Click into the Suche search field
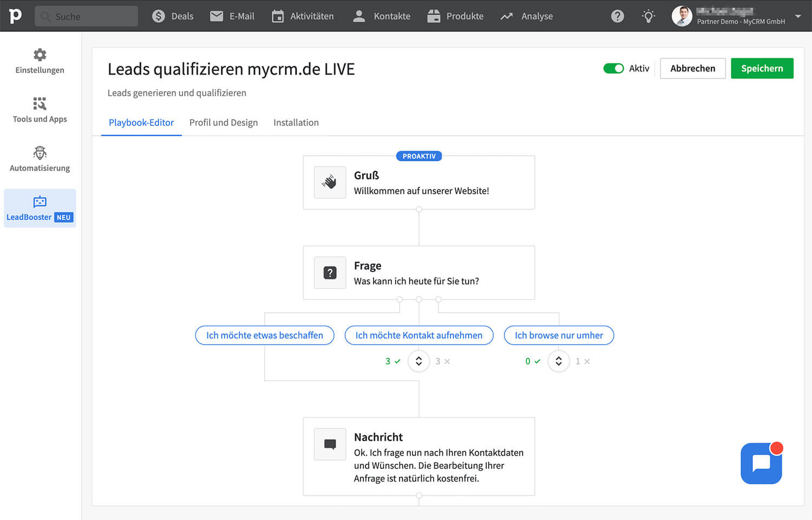The height and width of the screenshot is (520, 812). [87, 16]
